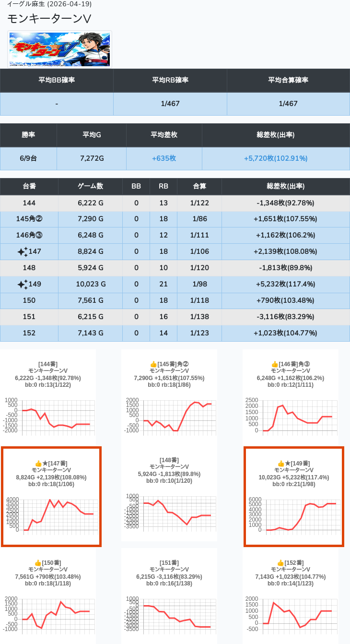Click thumbs-up icon on the 145番 chart title

pos(153,364)
